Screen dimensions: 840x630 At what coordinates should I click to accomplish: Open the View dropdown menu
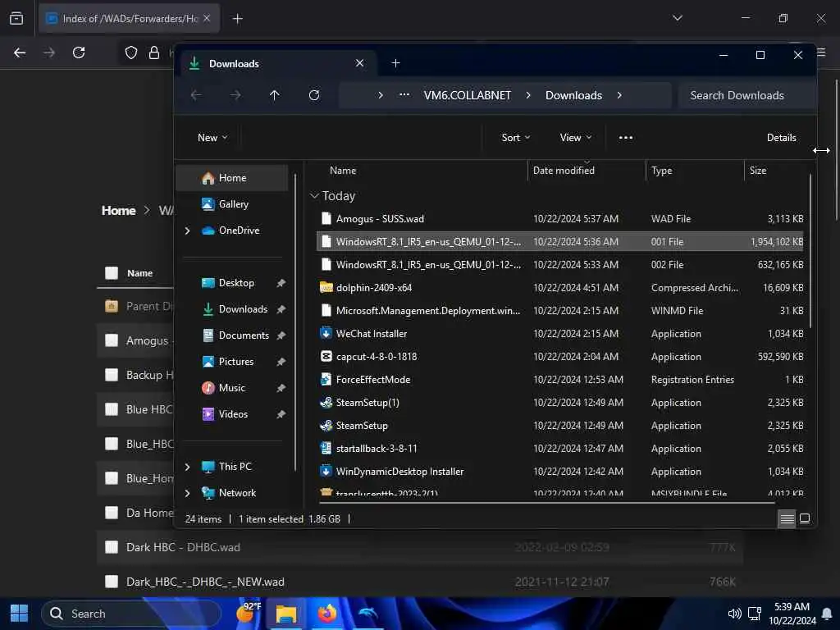click(575, 138)
